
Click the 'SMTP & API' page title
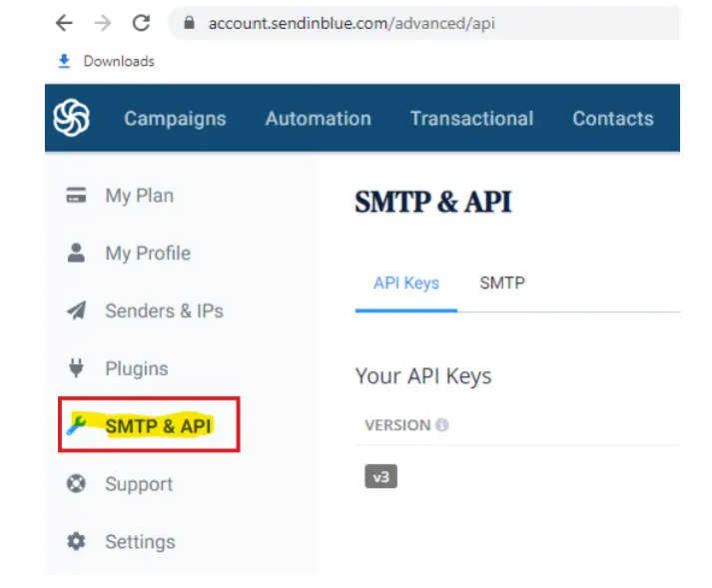(x=433, y=202)
